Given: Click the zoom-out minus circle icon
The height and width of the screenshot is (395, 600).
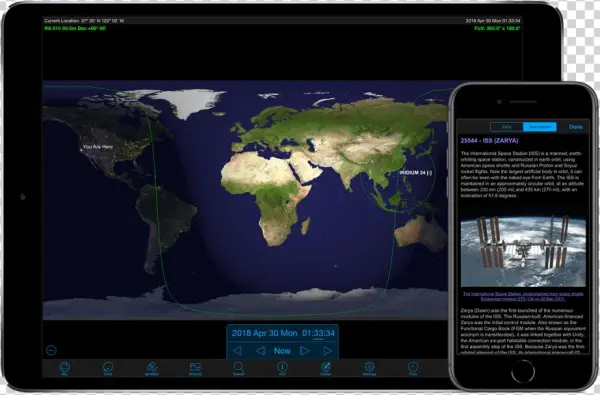Looking at the screenshot, I should (51, 350).
